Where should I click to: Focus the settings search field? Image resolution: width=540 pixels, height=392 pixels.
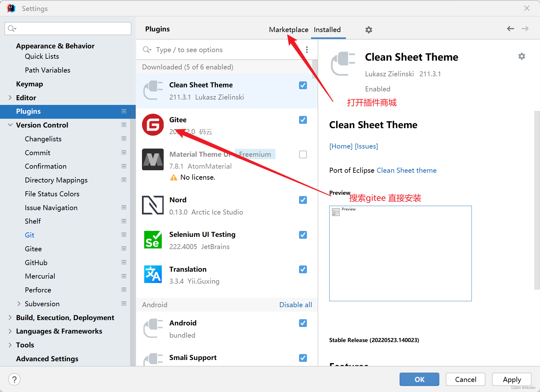click(68, 29)
